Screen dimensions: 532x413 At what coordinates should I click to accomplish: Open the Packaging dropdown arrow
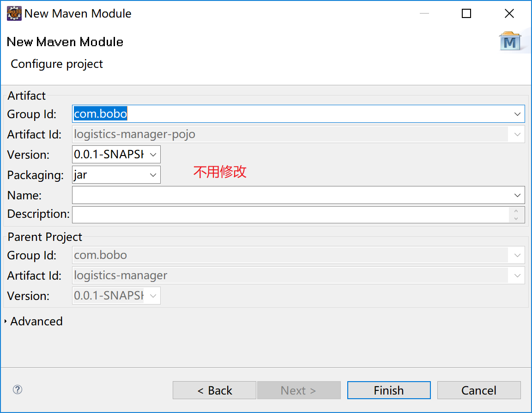click(153, 175)
